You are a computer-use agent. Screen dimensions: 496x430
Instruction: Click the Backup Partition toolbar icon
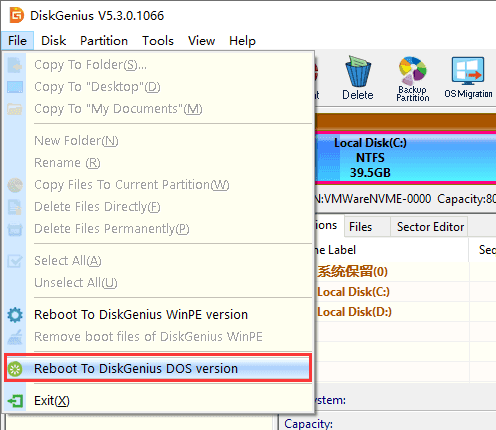click(x=413, y=79)
